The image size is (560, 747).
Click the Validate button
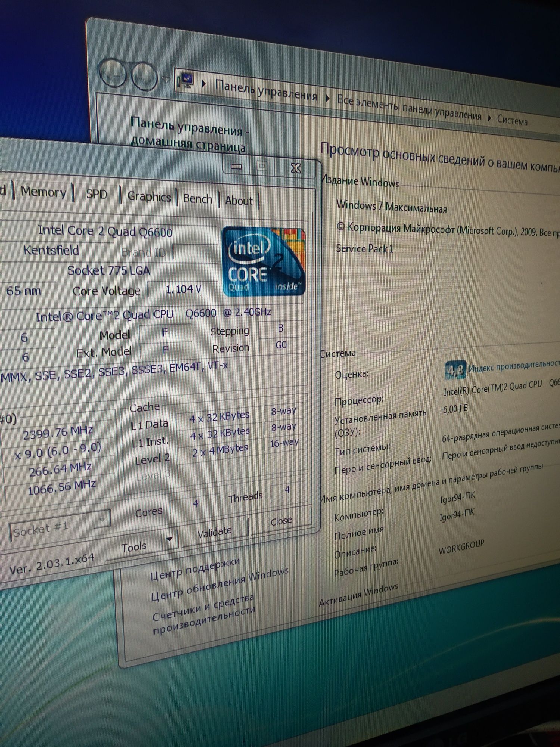215,532
